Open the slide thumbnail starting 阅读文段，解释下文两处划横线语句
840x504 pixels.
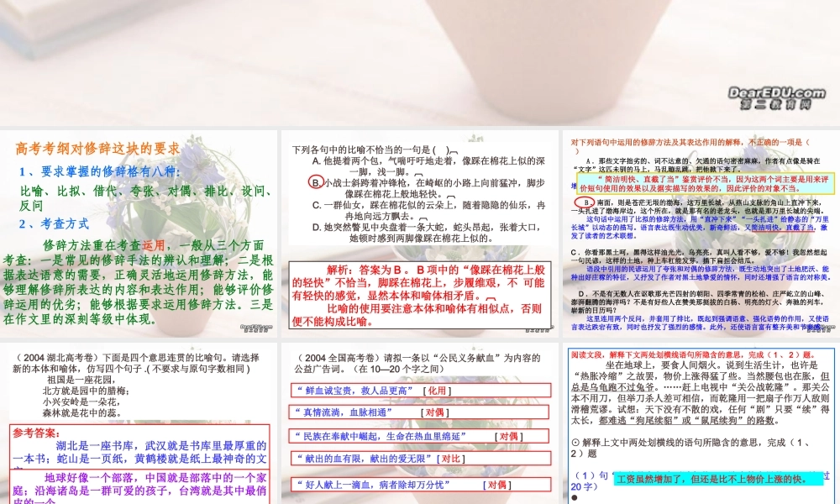(701, 423)
